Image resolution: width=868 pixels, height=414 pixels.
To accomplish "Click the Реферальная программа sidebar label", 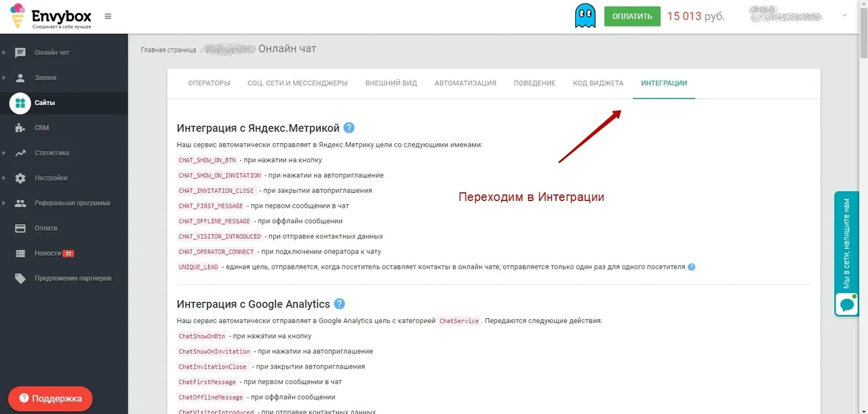I will coord(73,204).
